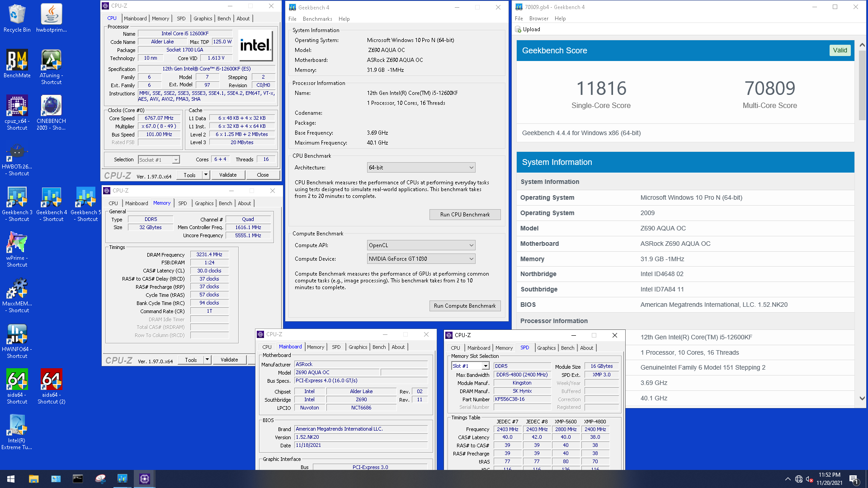Show hidden system tray icons
This screenshot has height=488, width=868.
pyautogui.click(x=788, y=479)
